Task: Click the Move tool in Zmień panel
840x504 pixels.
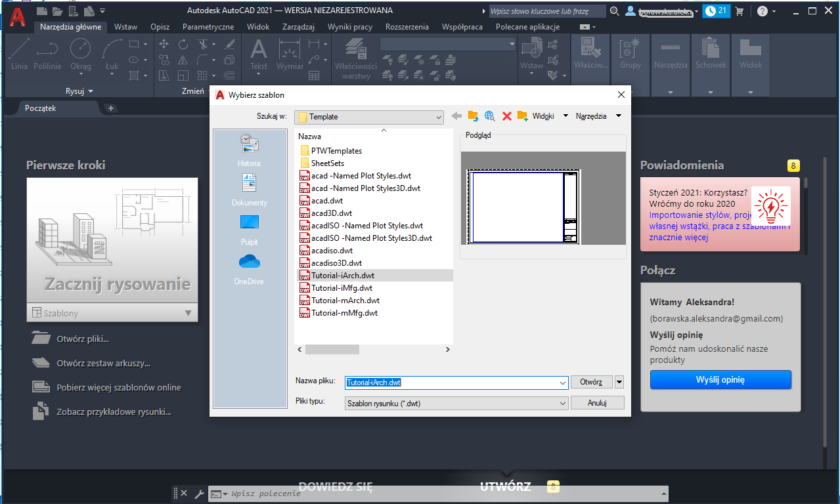Action: pos(164,44)
